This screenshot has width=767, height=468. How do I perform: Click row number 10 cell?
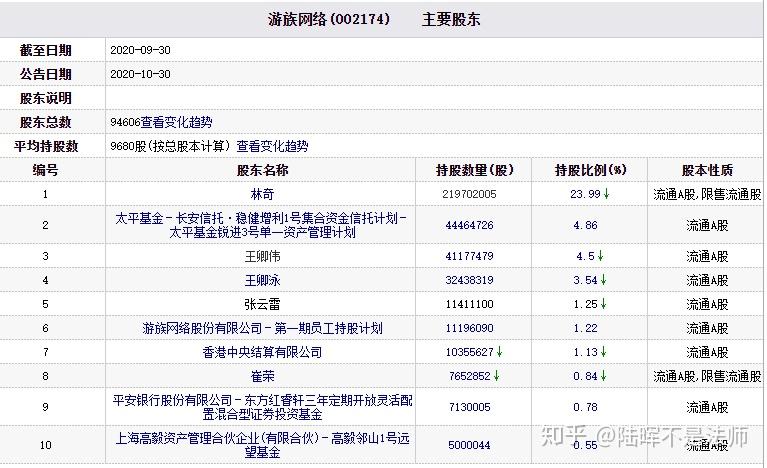[x=45, y=445]
